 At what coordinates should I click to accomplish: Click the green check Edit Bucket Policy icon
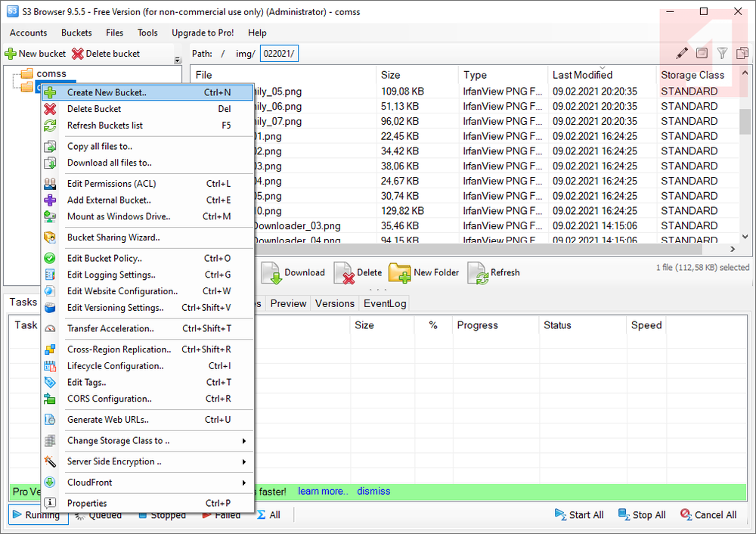(50, 259)
